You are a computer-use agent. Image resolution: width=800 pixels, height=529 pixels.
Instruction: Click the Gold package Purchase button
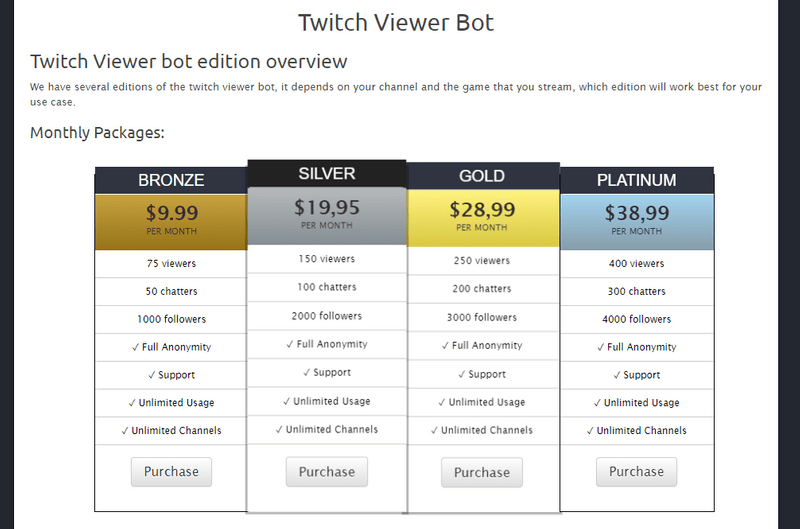482,472
